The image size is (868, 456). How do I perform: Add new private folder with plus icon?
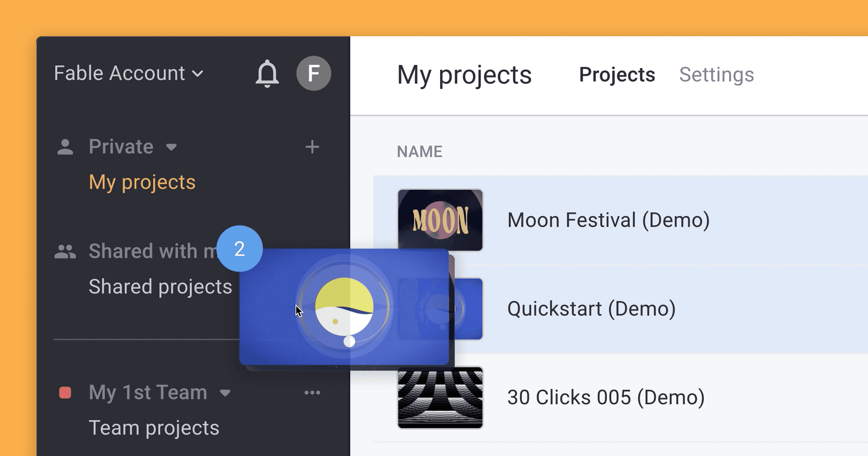(312, 147)
